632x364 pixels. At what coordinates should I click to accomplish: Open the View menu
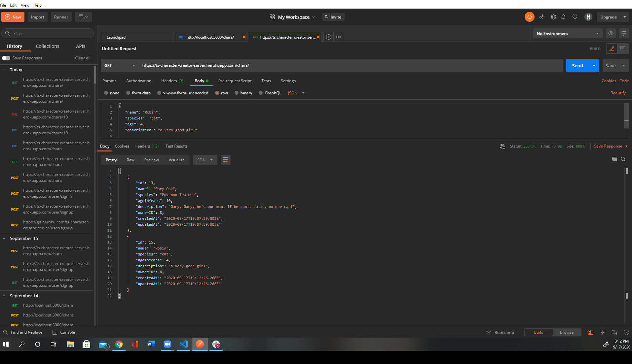(25, 5)
